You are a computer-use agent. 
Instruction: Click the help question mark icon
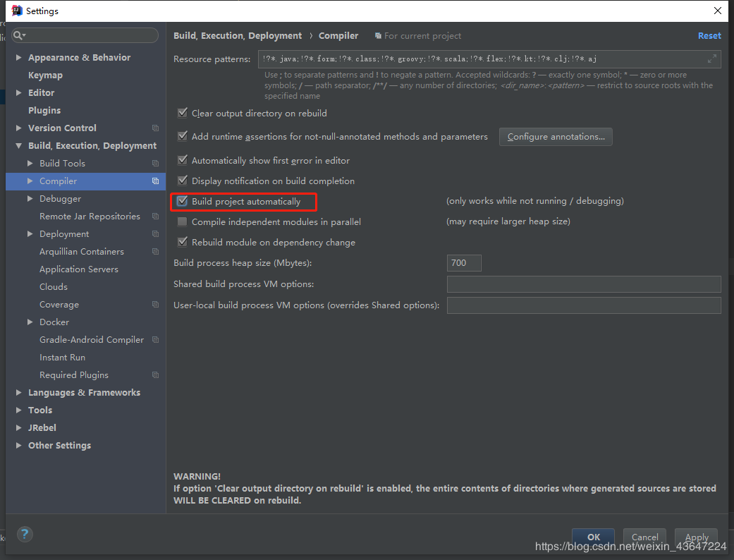point(25,534)
